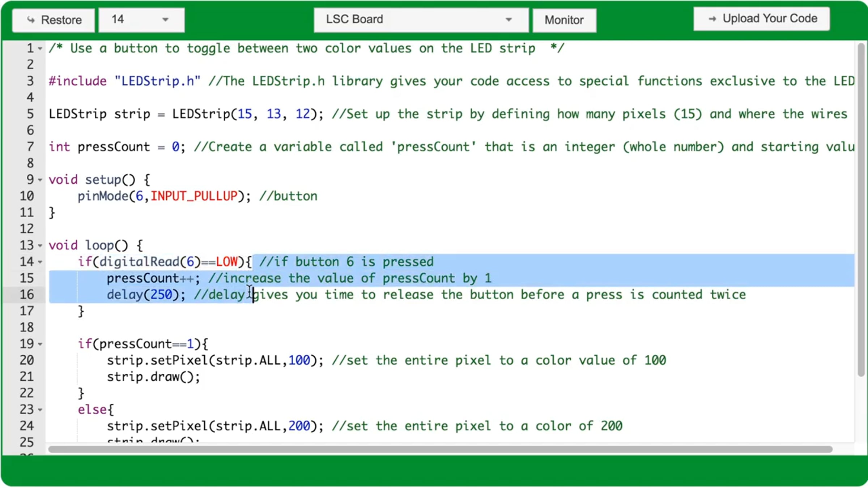Click Upload Your Code button
This screenshot has height=488, width=868.
761,18
